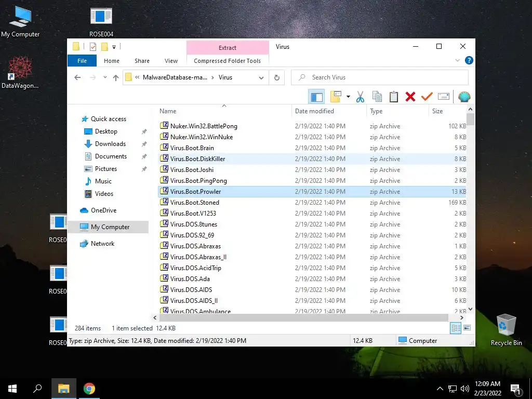Switch to the Share ribbon tab
Image resolution: width=532 pixels, height=399 pixels.
click(x=142, y=61)
